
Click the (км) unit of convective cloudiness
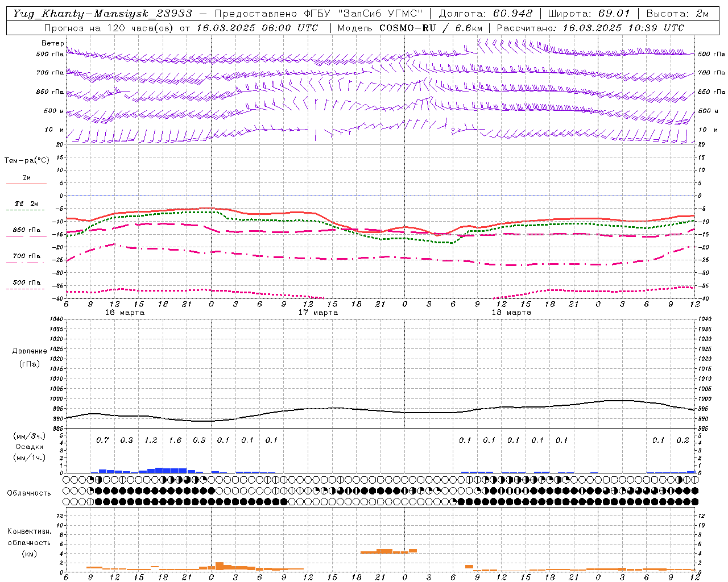click(x=29, y=554)
